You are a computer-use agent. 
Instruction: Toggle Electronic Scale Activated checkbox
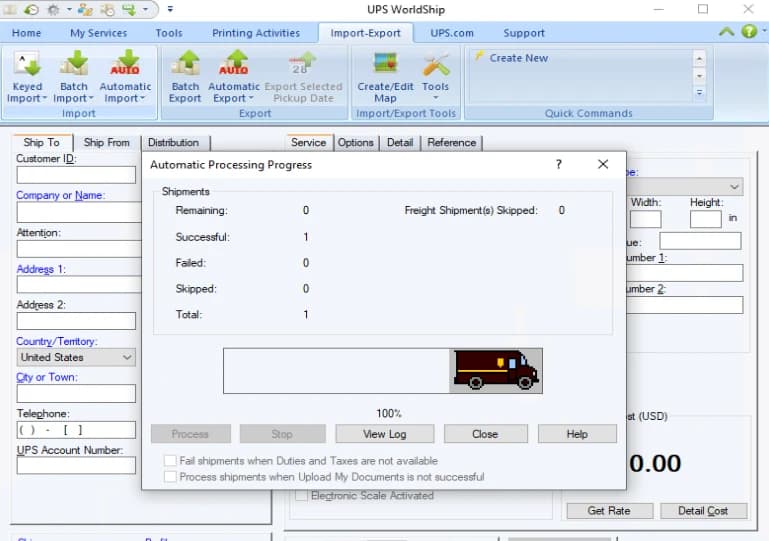click(x=302, y=495)
